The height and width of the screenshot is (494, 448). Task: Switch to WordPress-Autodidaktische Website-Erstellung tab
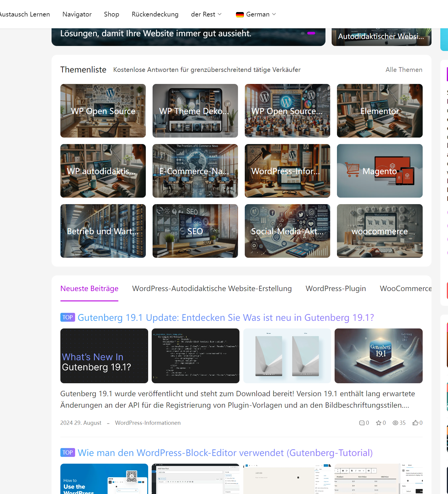point(212,288)
